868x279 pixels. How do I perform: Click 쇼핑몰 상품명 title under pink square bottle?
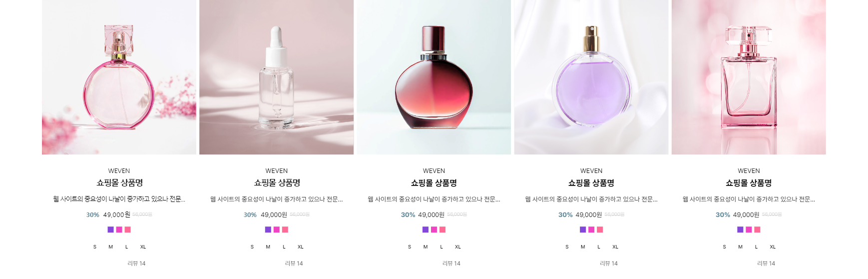(x=749, y=183)
